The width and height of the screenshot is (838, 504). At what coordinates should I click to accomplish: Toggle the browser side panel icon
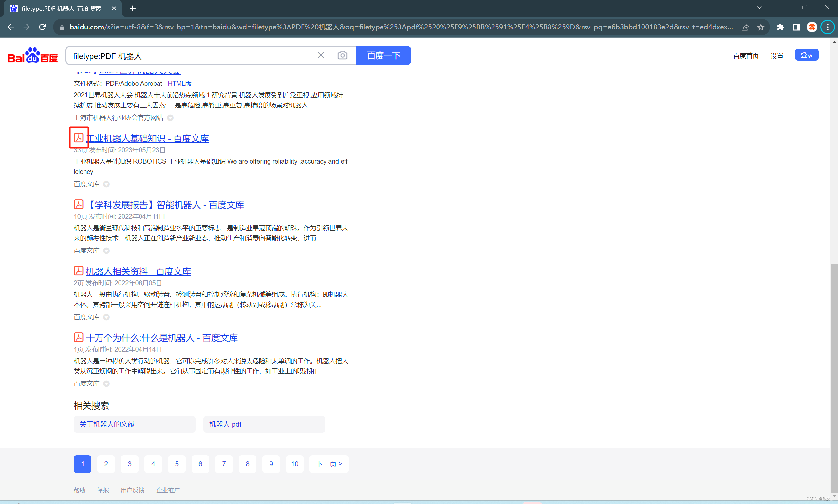(x=796, y=27)
